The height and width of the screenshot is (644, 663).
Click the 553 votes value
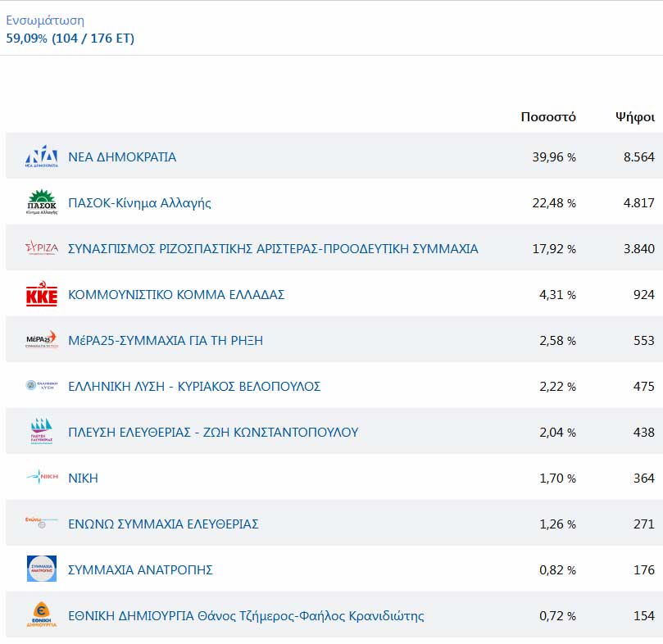pyautogui.click(x=644, y=341)
